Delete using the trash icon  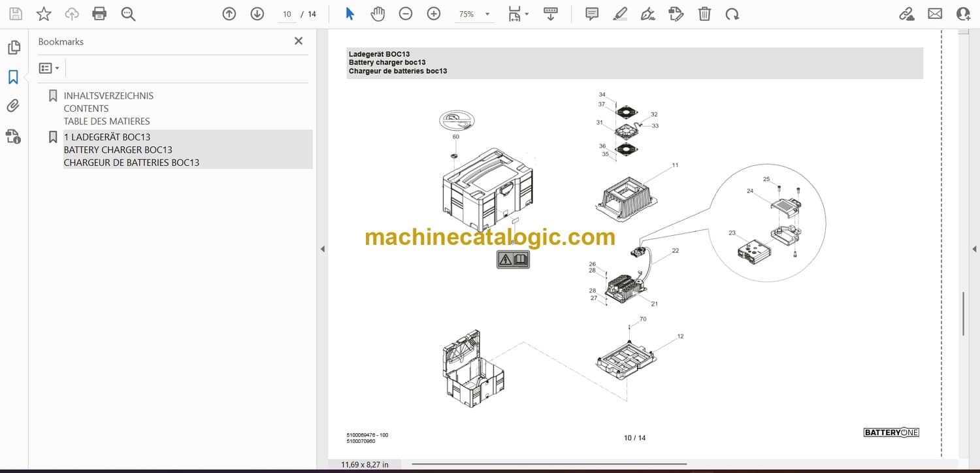pos(704,14)
